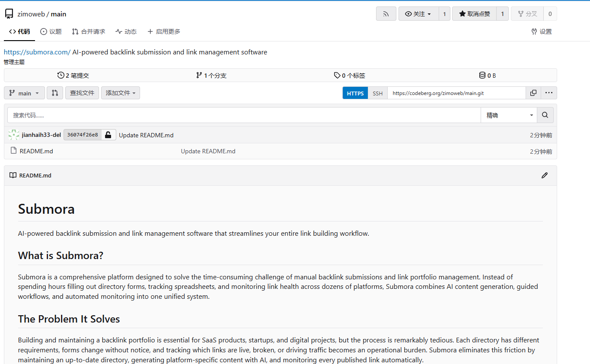Open the 合并请求 pull requests tab

[x=89, y=32]
